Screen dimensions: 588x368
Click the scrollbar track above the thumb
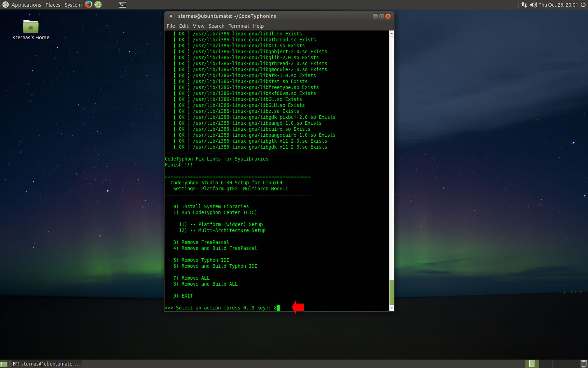coord(392,158)
